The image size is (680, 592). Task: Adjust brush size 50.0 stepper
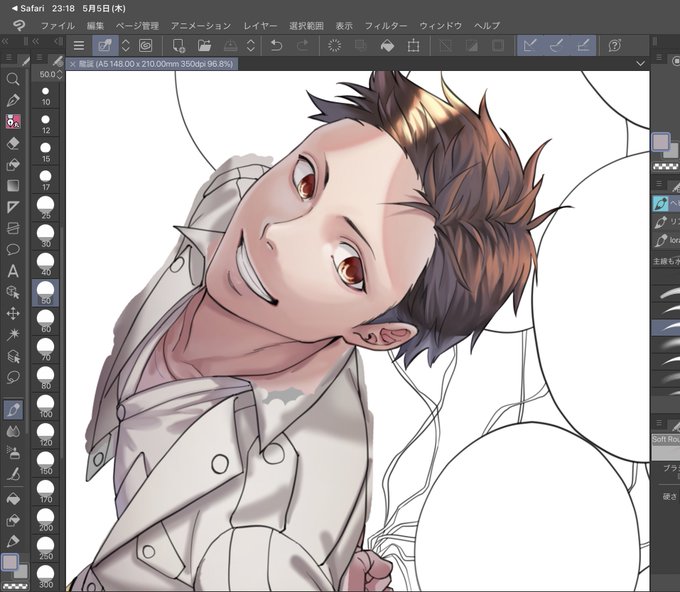(59, 75)
